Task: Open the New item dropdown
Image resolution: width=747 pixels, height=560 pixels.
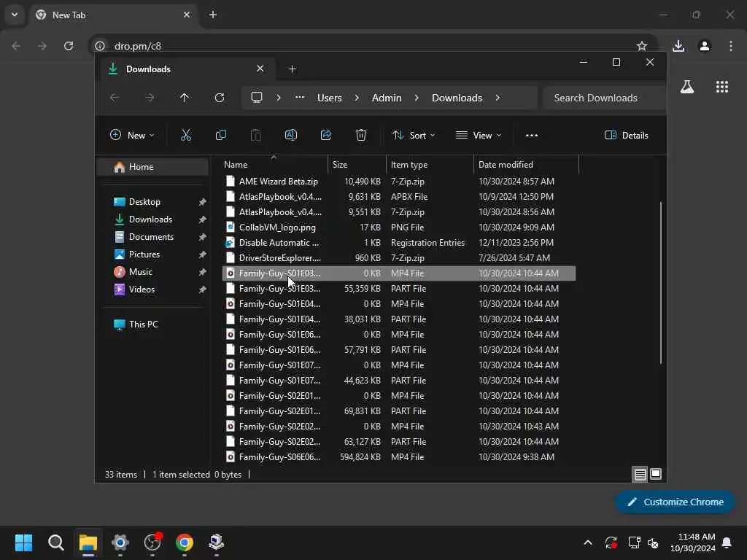Action: pos(132,135)
